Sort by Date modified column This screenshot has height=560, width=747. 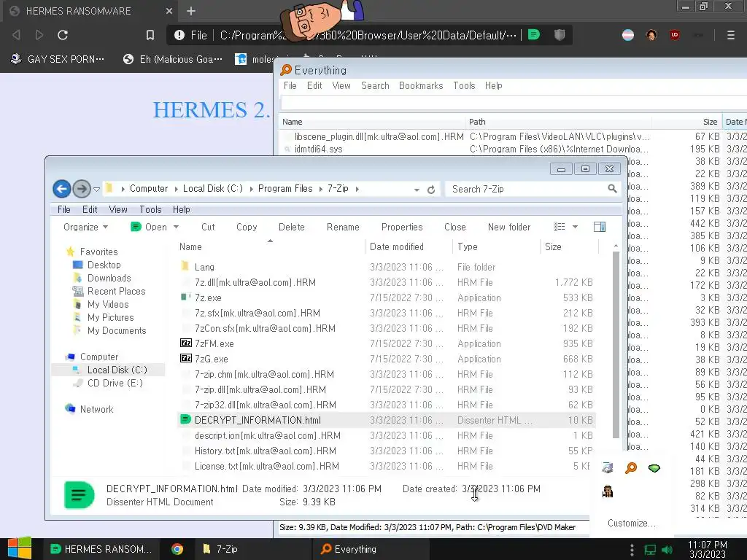coord(396,246)
